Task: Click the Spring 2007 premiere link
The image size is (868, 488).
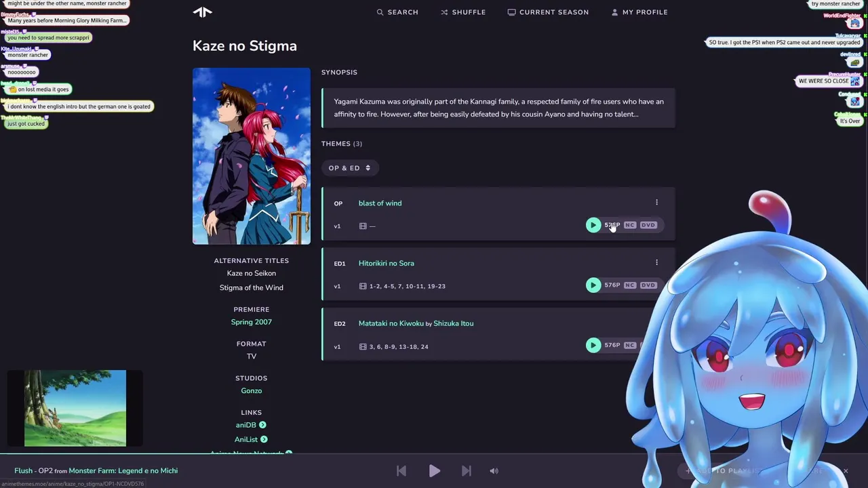Action: [x=251, y=323]
